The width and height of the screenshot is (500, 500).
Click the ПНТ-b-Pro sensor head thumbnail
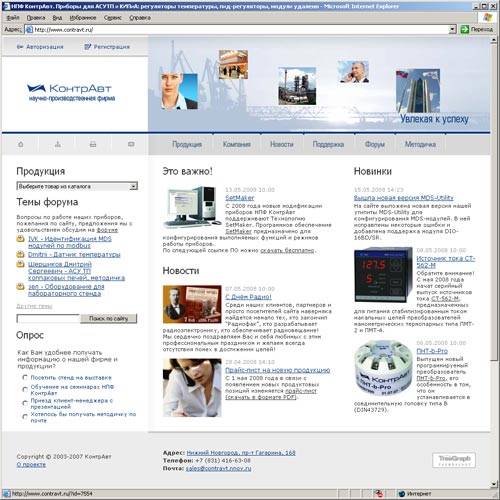[x=383, y=368]
